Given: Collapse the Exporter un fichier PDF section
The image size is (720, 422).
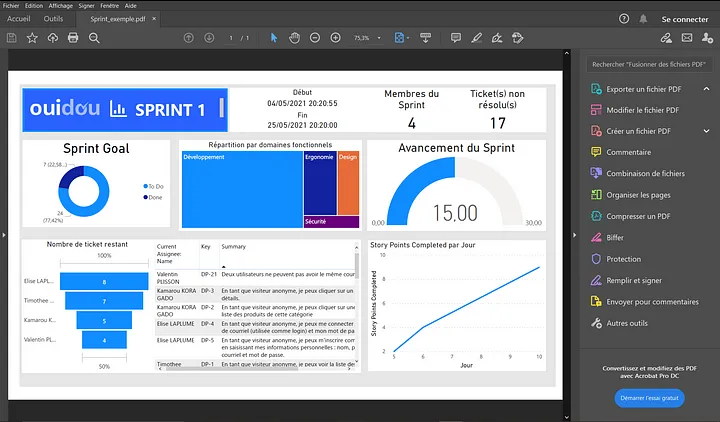Looking at the screenshot, I should point(706,89).
